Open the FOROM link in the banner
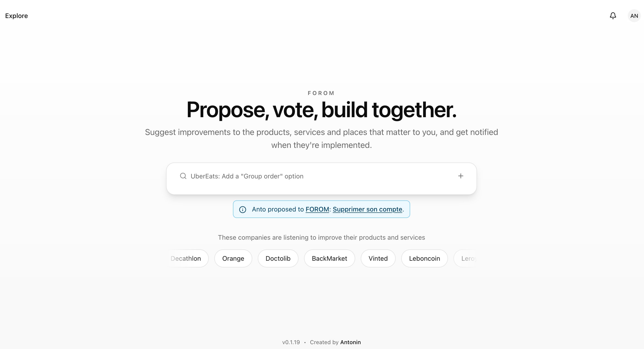The image size is (644, 349). (x=318, y=209)
